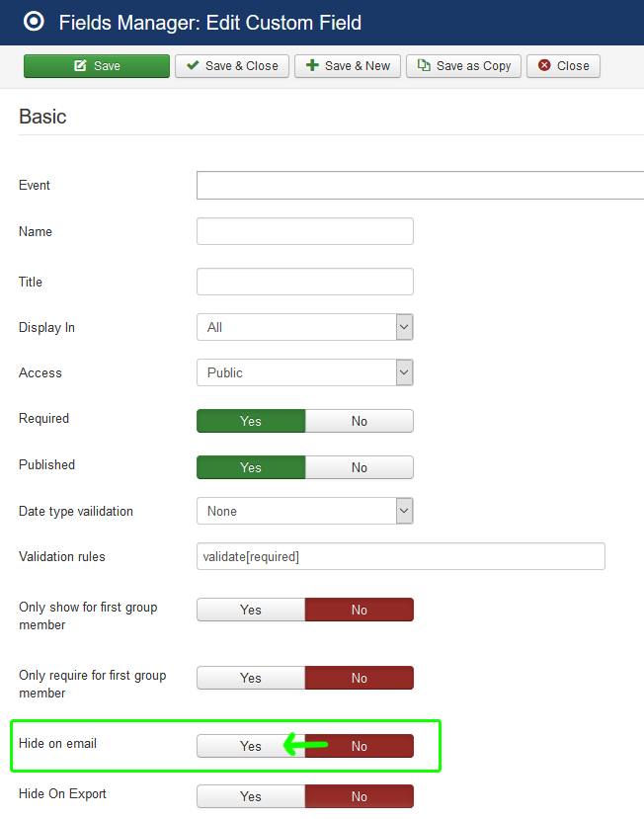Image resolution: width=644 pixels, height=819 pixels.
Task: Set Hide On Export to Yes
Action: pos(251,796)
